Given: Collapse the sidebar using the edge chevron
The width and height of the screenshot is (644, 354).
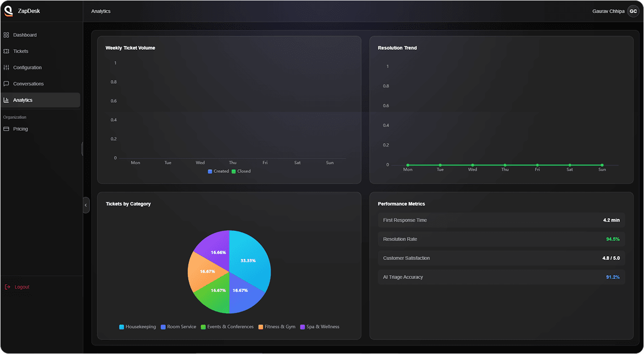Looking at the screenshot, I should (x=86, y=205).
